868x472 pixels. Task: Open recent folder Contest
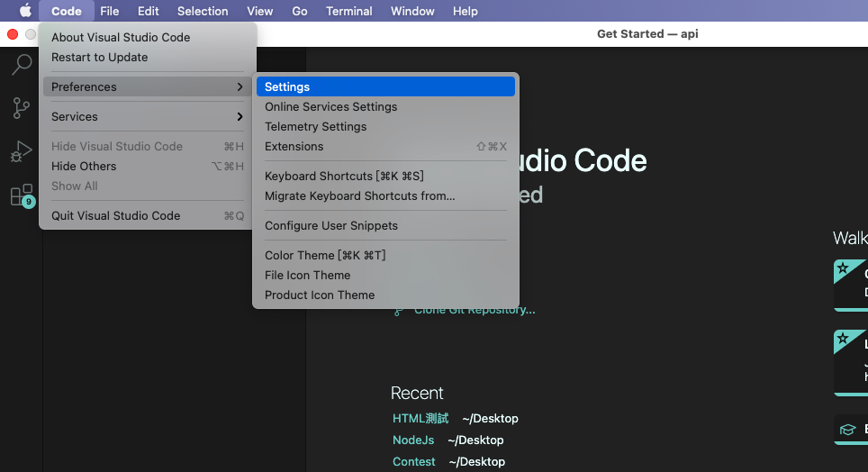pyautogui.click(x=413, y=461)
